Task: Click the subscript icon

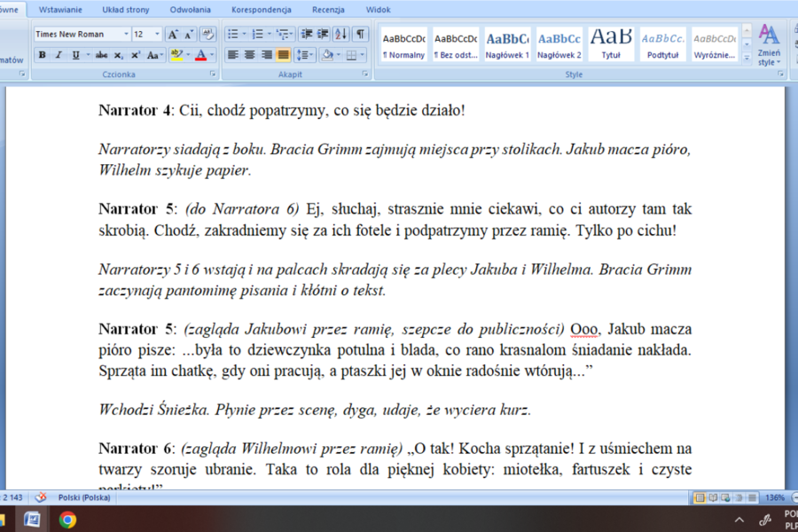Action: click(120, 55)
